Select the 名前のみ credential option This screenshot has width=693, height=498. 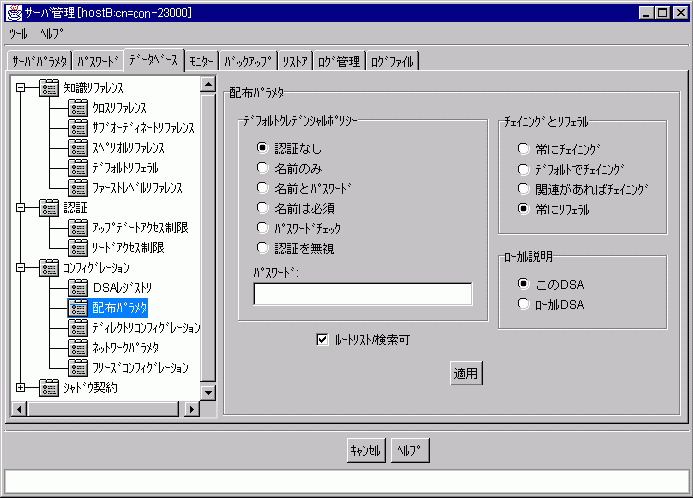[262, 168]
